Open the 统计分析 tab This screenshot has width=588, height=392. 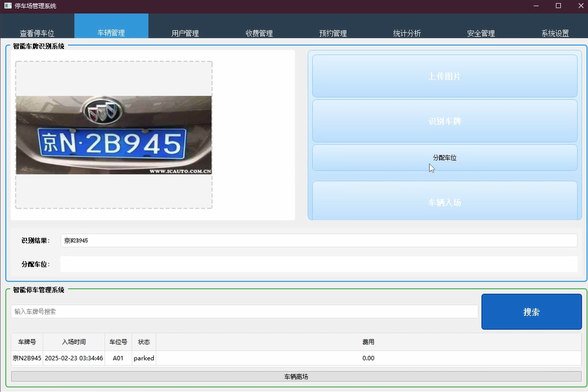[x=407, y=26]
